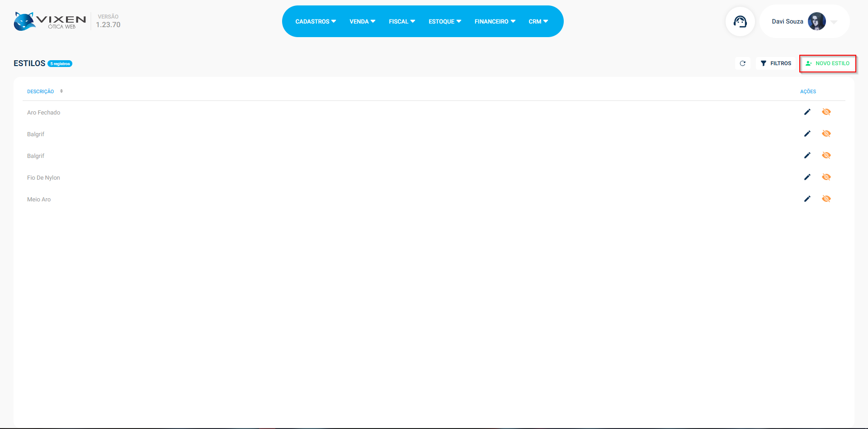
Task: Expand the CRM menu
Action: point(538,21)
